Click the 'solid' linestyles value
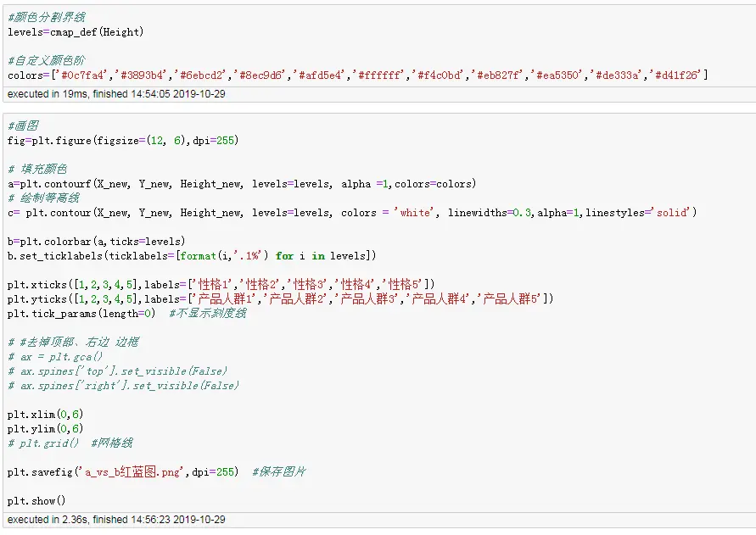 (x=673, y=213)
